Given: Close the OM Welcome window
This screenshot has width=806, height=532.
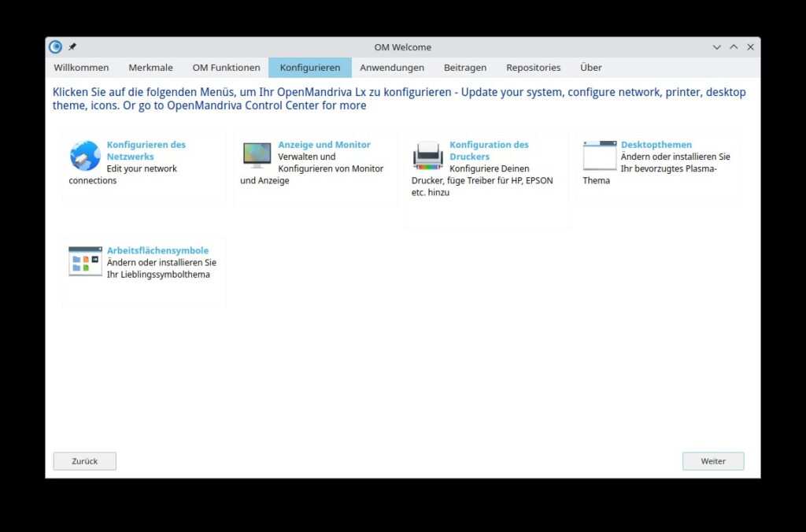Looking at the screenshot, I should point(750,46).
